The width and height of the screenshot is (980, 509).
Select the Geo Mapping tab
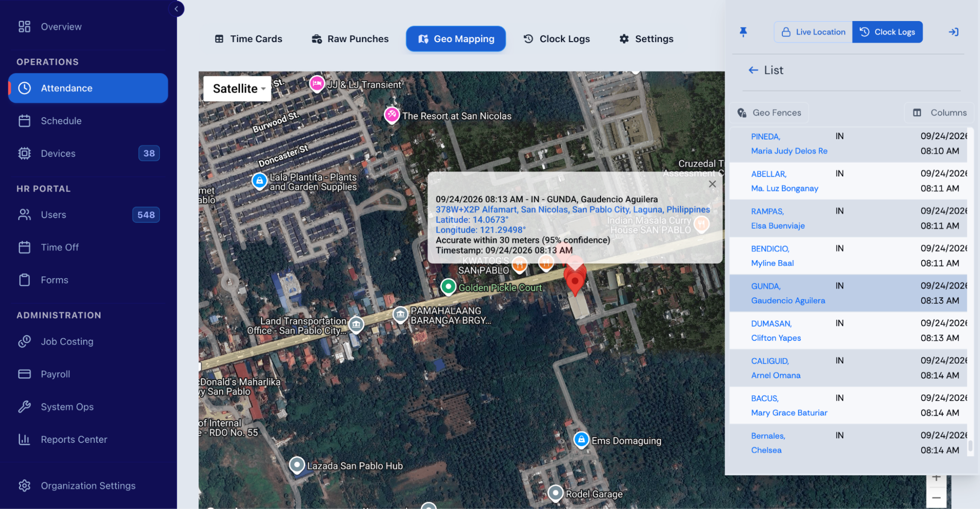(456, 39)
